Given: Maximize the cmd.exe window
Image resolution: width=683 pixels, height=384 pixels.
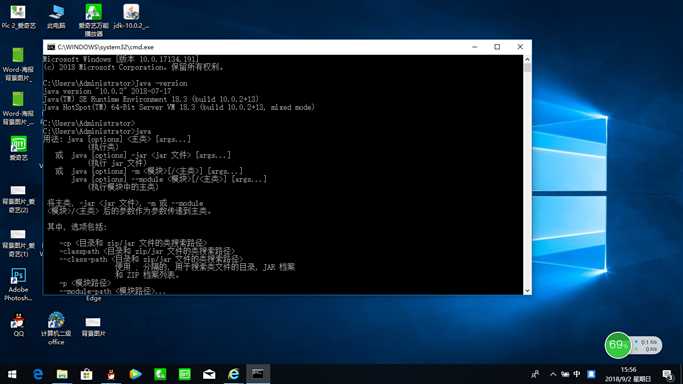Looking at the screenshot, I should tap(497, 47).
